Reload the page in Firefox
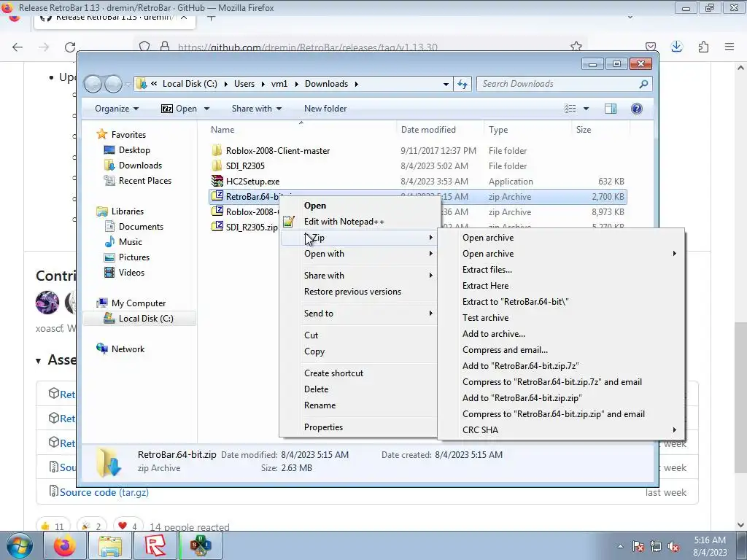 coord(70,47)
